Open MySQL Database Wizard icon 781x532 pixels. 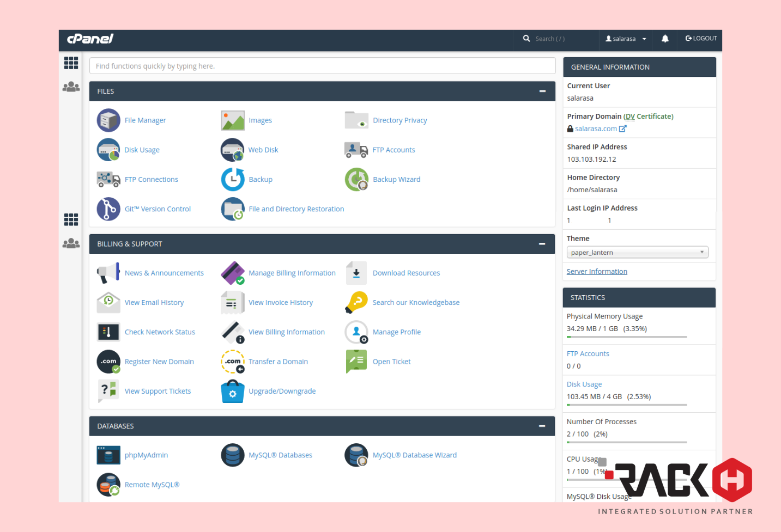pos(356,455)
